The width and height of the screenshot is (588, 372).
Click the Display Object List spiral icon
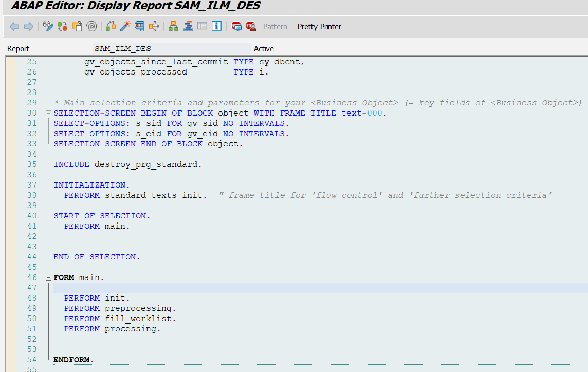[x=90, y=26]
